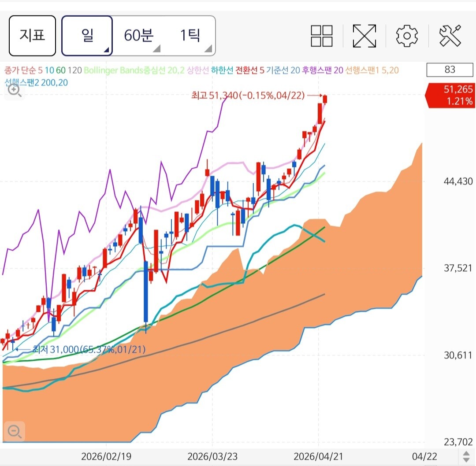Click the 최저 31,000 low annotation
Image resolution: width=476 pixels, height=466 pixels.
click(x=89, y=350)
